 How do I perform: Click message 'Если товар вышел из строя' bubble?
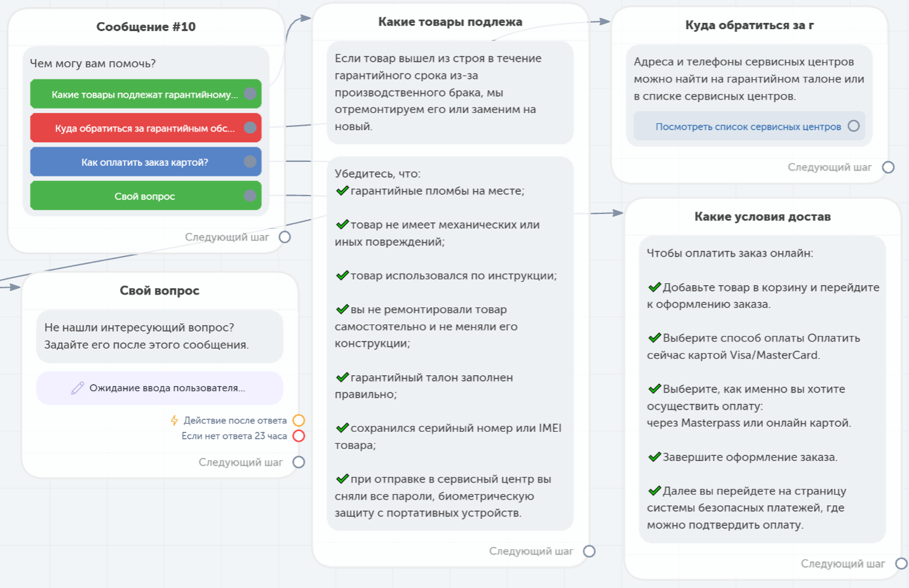point(450,93)
